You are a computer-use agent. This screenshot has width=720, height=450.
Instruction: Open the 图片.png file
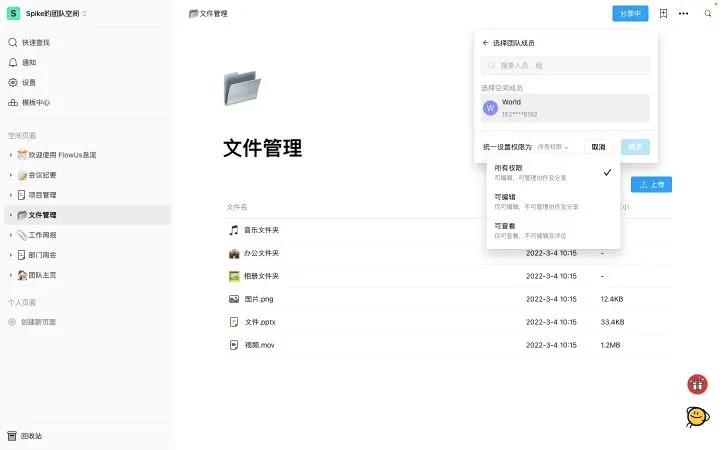[448, 299]
